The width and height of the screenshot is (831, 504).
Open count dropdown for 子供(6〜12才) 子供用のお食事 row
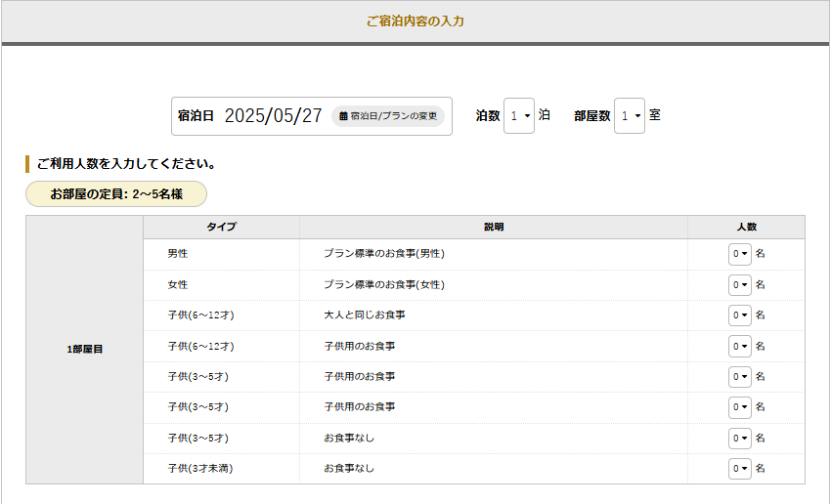pos(740,346)
